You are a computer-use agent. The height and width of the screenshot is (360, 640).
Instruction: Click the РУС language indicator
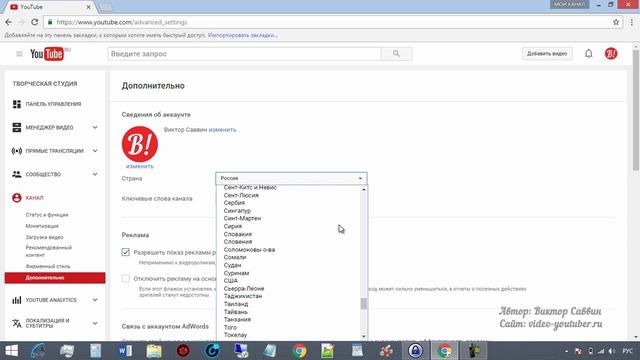pyautogui.click(x=628, y=351)
